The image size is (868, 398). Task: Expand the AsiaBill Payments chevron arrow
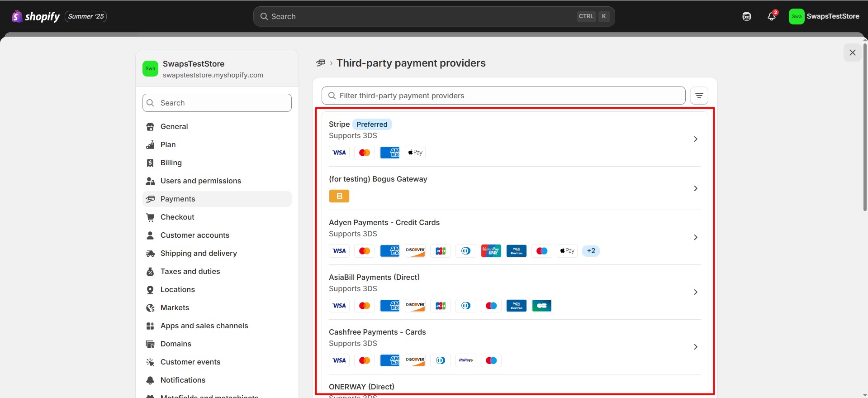click(695, 292)
